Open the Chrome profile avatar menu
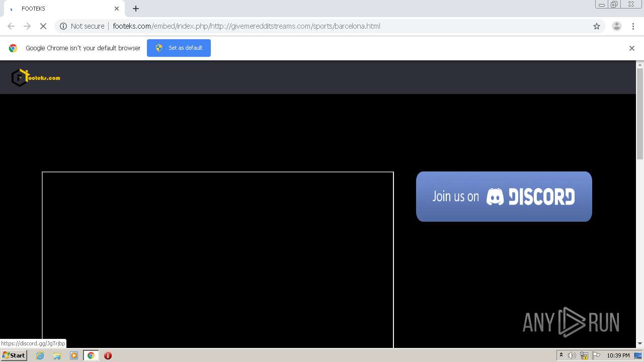 (x=616, y=26)
